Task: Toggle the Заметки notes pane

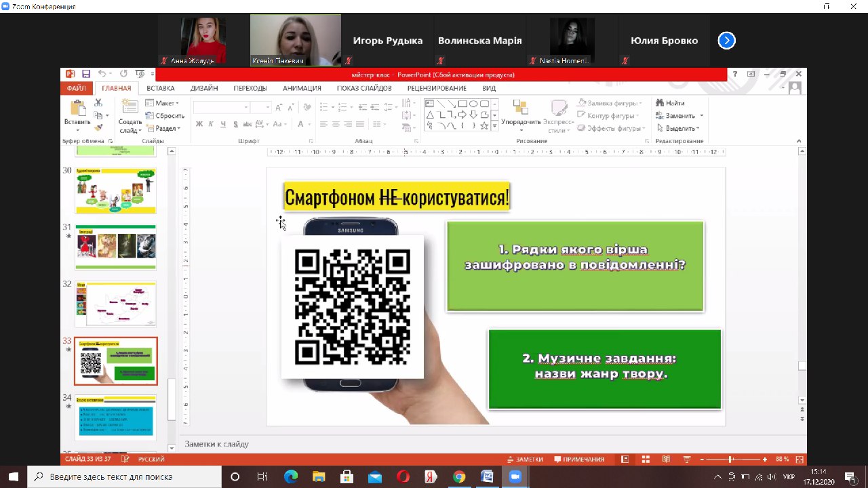Action: [x=525, y=460]
